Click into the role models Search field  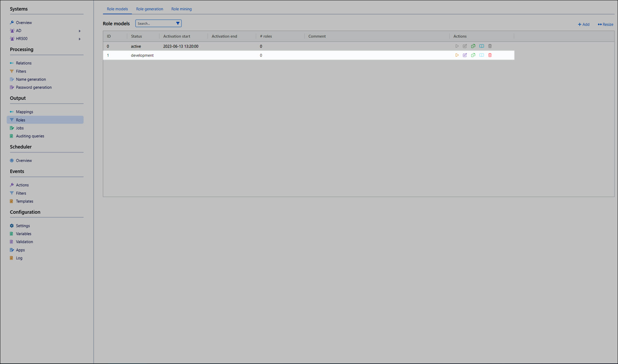pyautogui.click(x=155, y=23)
